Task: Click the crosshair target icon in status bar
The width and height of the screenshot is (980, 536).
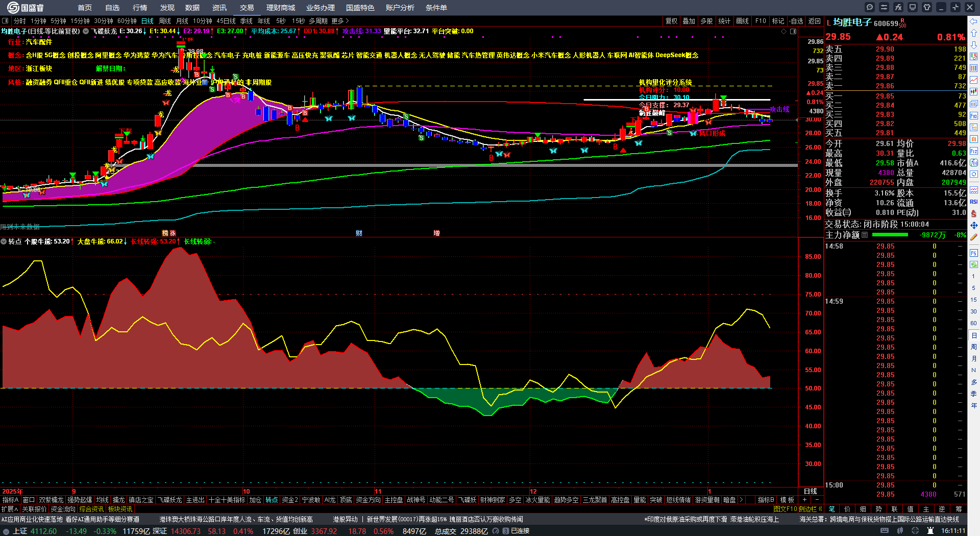Action: tap(915, 531)
